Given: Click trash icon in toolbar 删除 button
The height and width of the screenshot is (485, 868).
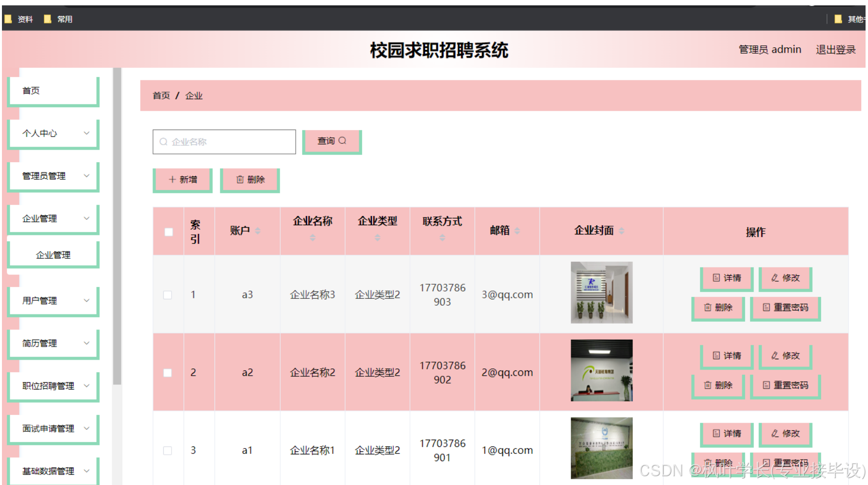Looking at the screenshot, I should coord(240,180).
